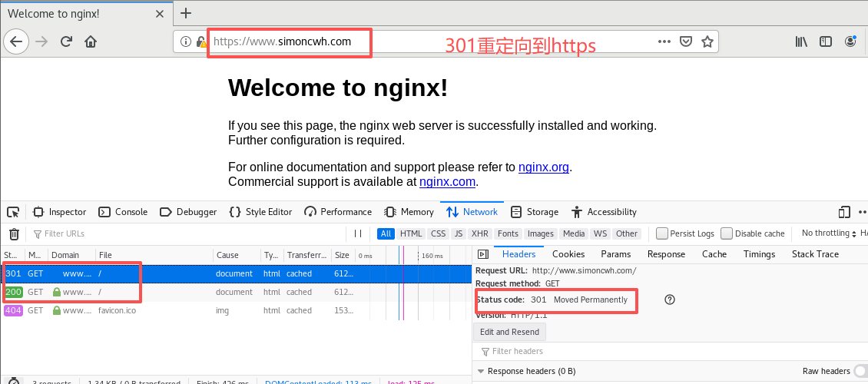
Task: Click padlock icon on favicon.ico row
Action: pyautogui.click(x=56, y=310)
